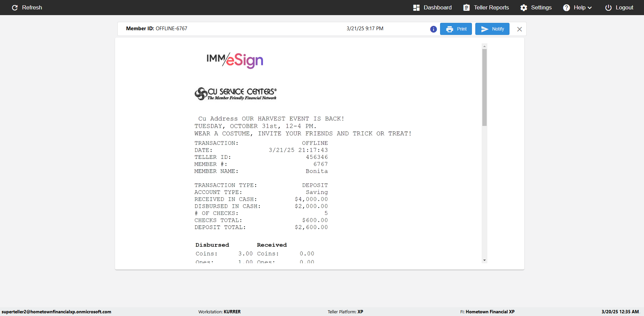
Task: Click the FI Hometown Financial XP entry
Action: tap(487, 312)
